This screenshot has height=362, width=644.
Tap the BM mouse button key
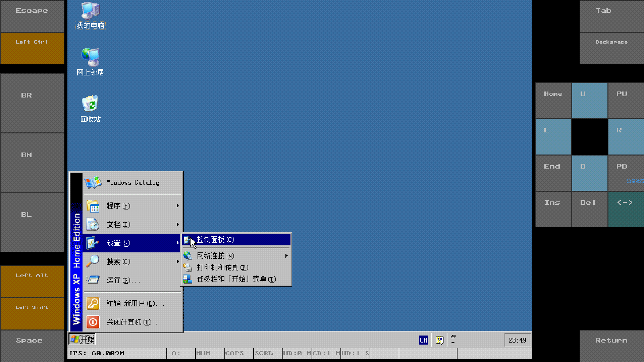32,163
